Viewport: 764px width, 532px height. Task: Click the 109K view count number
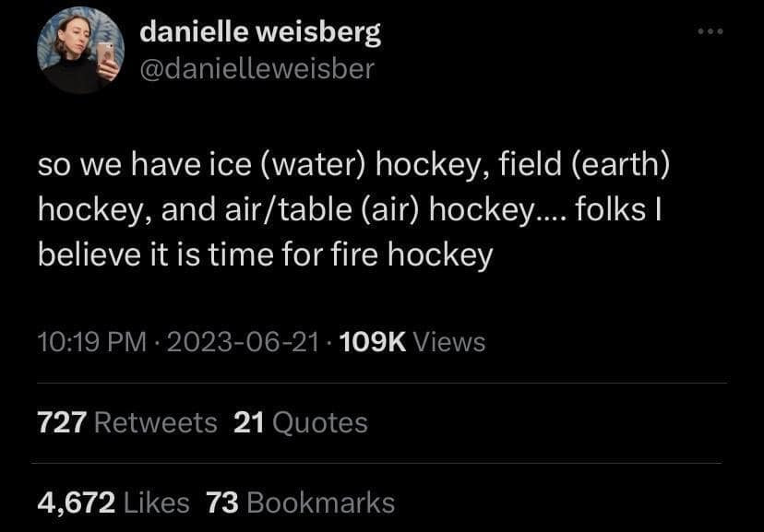tap(373, 342)
